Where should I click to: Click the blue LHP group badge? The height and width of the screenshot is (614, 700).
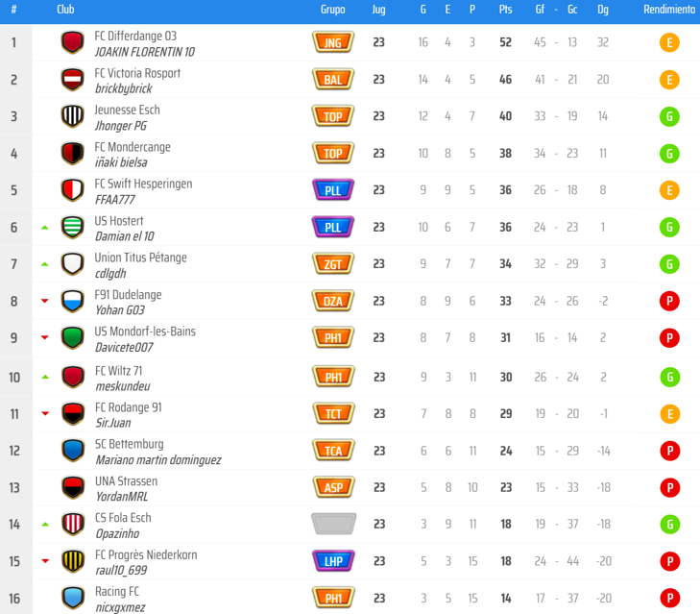point(333,561)
